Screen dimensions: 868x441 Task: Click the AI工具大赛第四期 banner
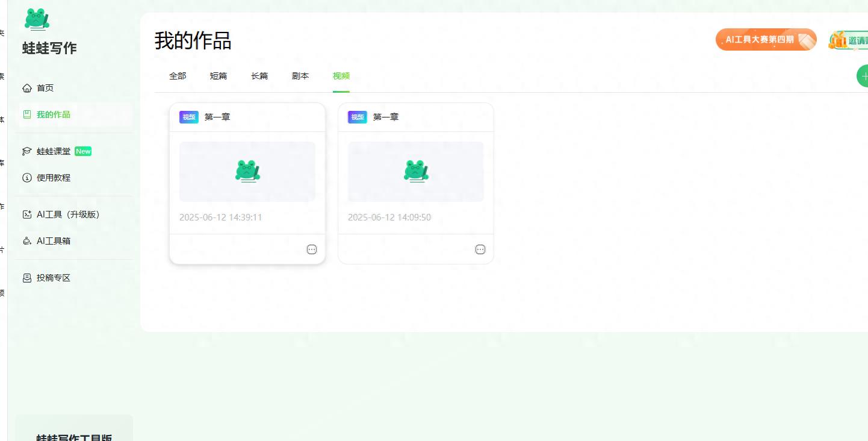[765, 39]
